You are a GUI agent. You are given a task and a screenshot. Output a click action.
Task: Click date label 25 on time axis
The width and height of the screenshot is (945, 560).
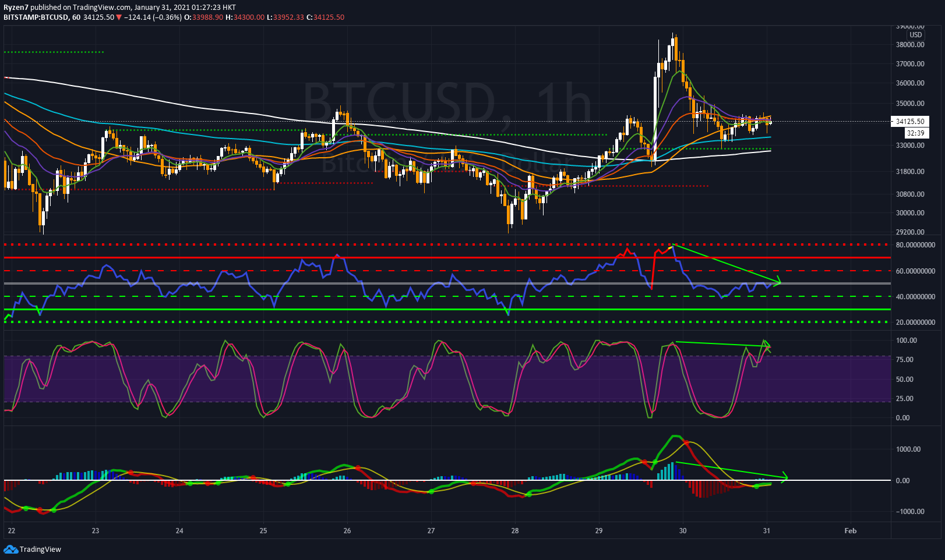[263, 531]
